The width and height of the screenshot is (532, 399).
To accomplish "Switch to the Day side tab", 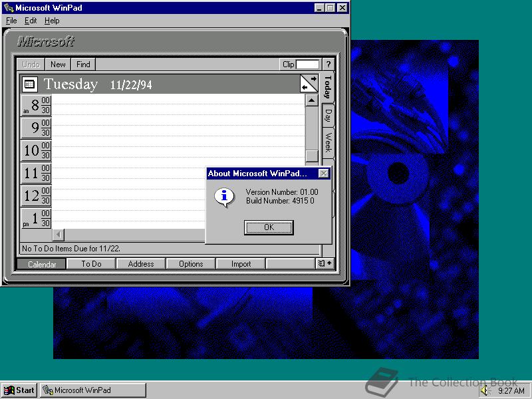I will (328, 115).
